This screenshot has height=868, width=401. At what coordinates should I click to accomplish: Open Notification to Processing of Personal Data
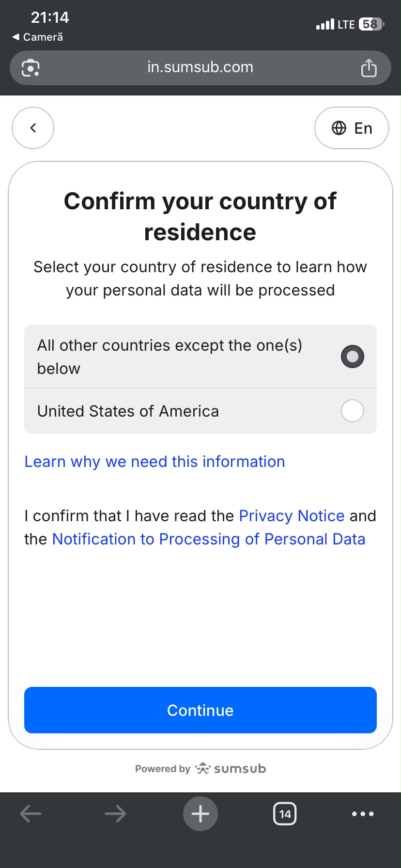[x=209, y=539]
